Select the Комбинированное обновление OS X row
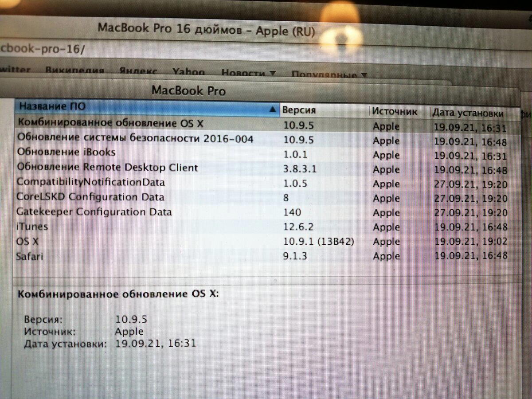 110,123
